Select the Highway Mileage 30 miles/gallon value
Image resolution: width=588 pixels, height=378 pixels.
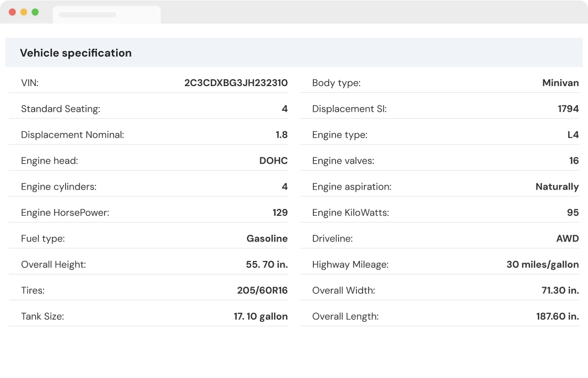point(542,265)
